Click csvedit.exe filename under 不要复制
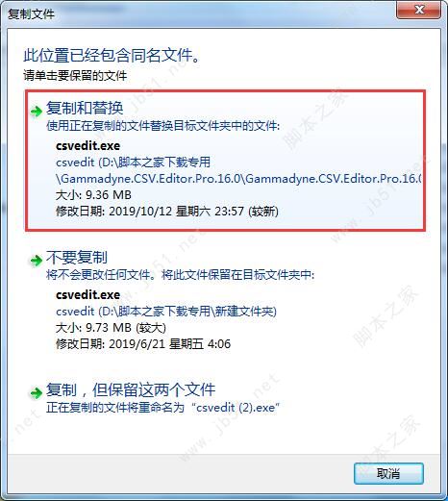448x501 pixels. click(87, 295)
